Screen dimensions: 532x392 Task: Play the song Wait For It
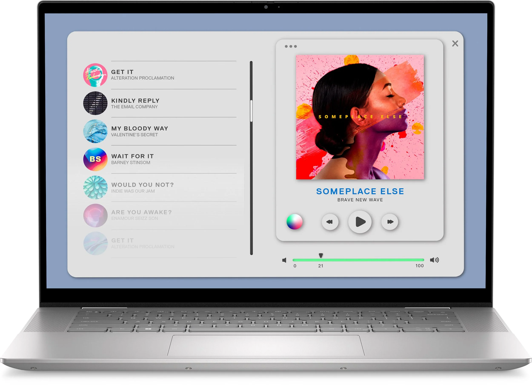click(x=133, y=156)
